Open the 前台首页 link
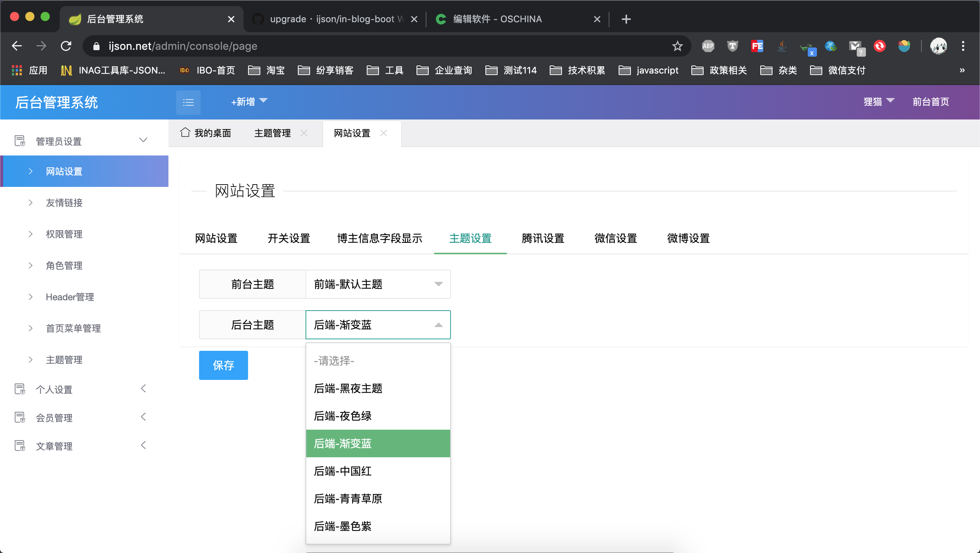 931,101
